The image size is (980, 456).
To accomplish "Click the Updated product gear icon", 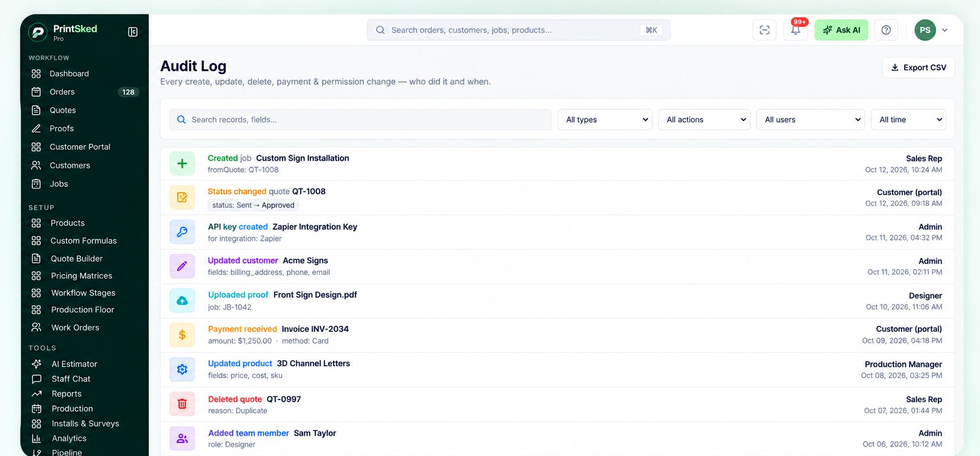I will pos(182,369).
